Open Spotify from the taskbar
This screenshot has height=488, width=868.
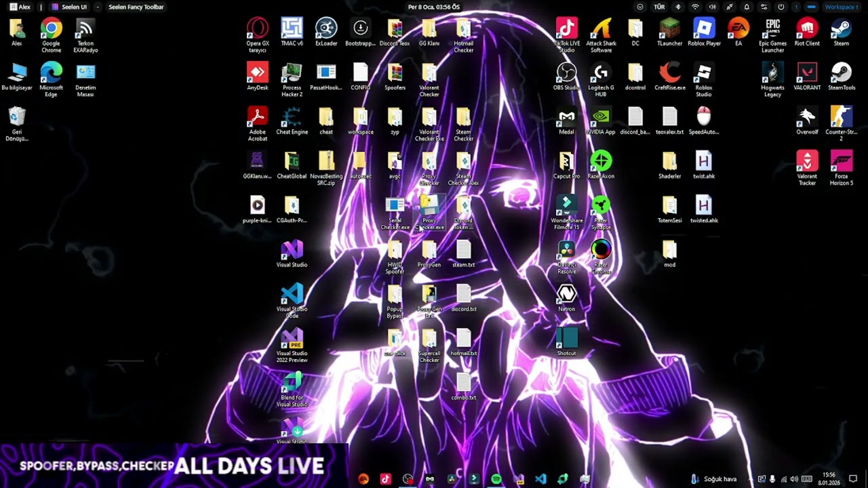[x=496, y=479]
